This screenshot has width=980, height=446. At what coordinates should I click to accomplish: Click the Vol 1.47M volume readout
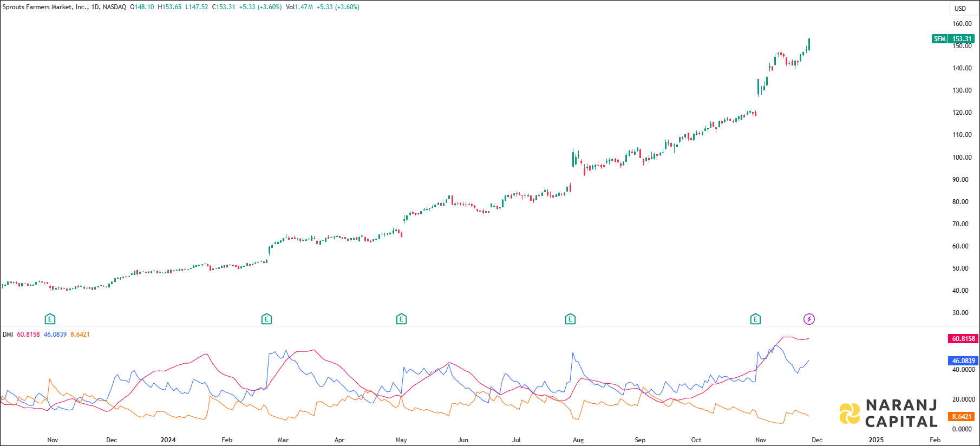point(299,7)
